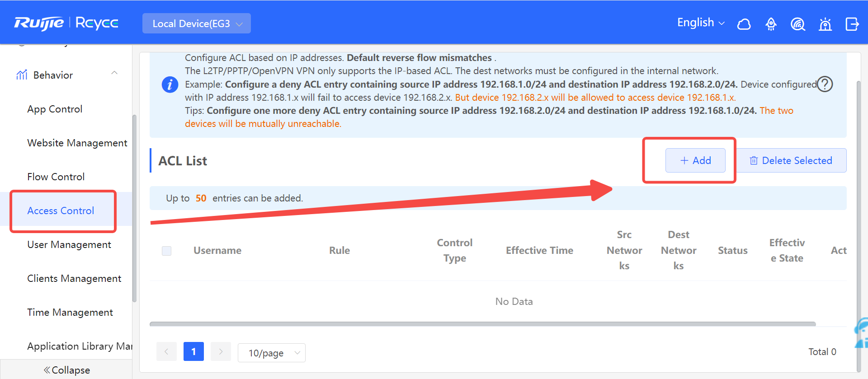Open the Access Control menu item
868x379 pixels.
click(61, 211)
